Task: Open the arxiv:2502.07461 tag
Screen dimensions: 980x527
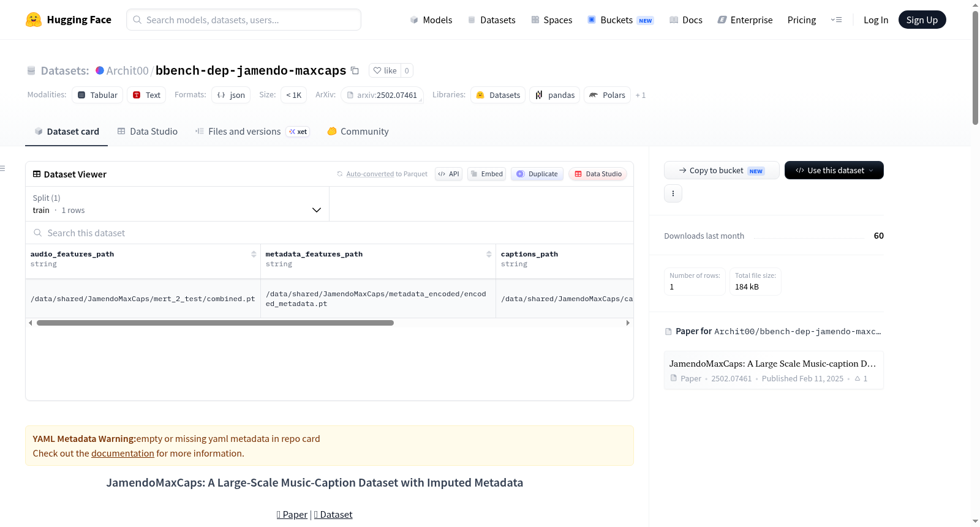Action: click(382, 95)
